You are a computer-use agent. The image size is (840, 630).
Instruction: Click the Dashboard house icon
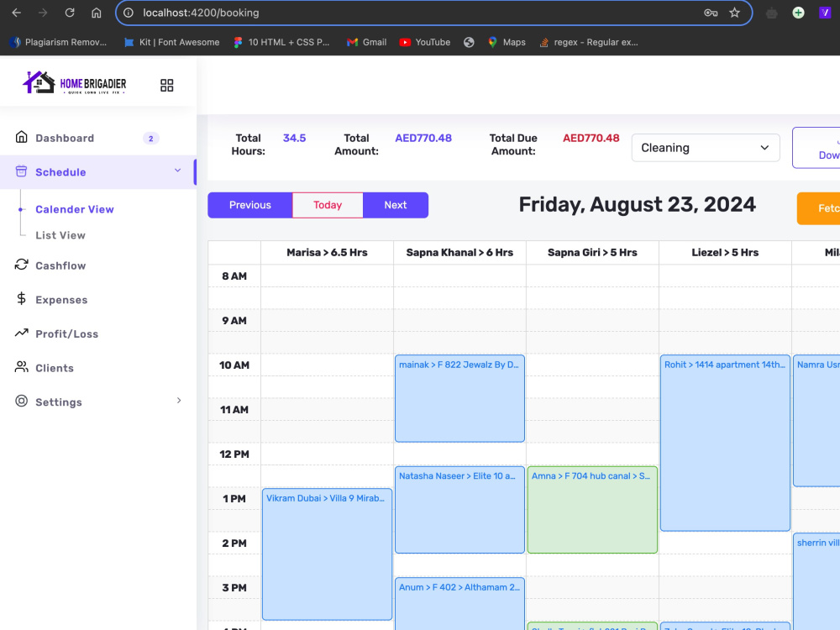[22, 137]
